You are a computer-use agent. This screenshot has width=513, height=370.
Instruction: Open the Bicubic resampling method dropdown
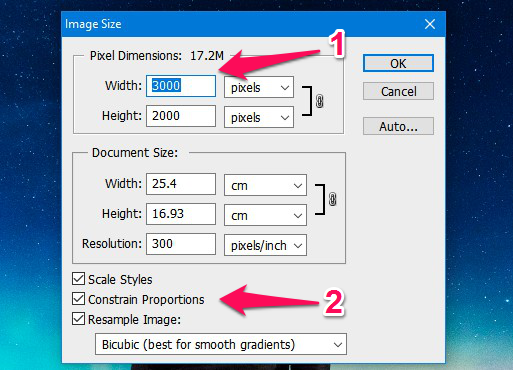click(221, 344)
